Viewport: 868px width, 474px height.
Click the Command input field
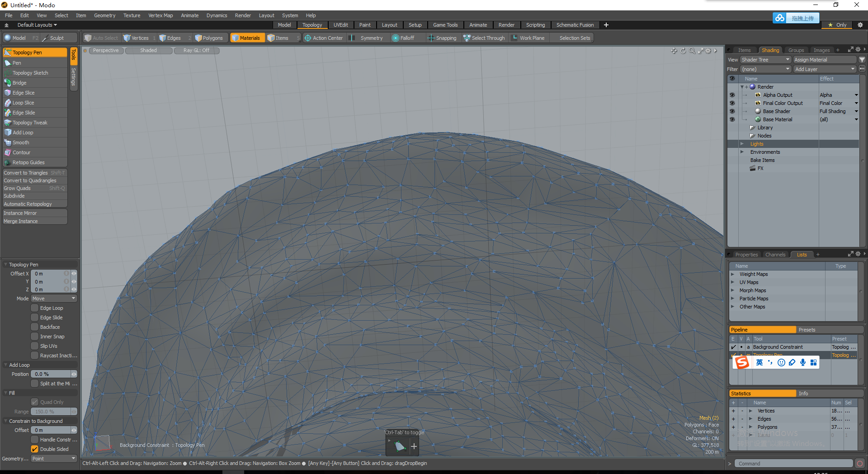(793, 464)
